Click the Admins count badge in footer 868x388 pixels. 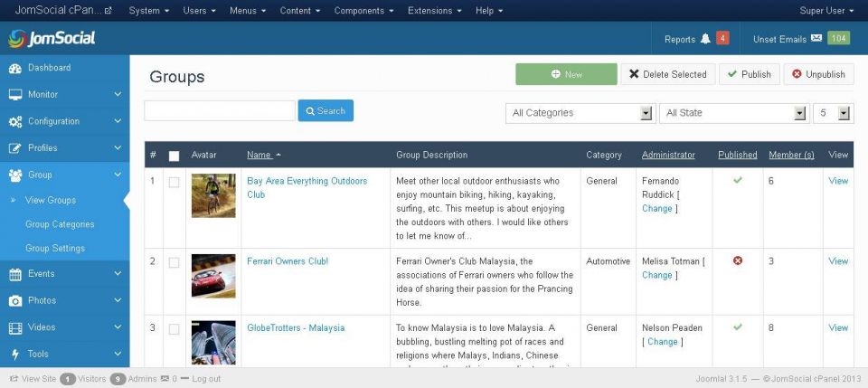tap(118, 379)
